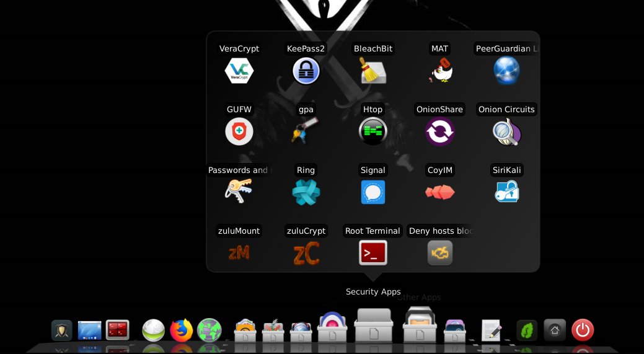The height and width of the screenshot is (354, 644).
Task: Click the "VeraCrypt" text label
Action: click(x=239, y=48)
